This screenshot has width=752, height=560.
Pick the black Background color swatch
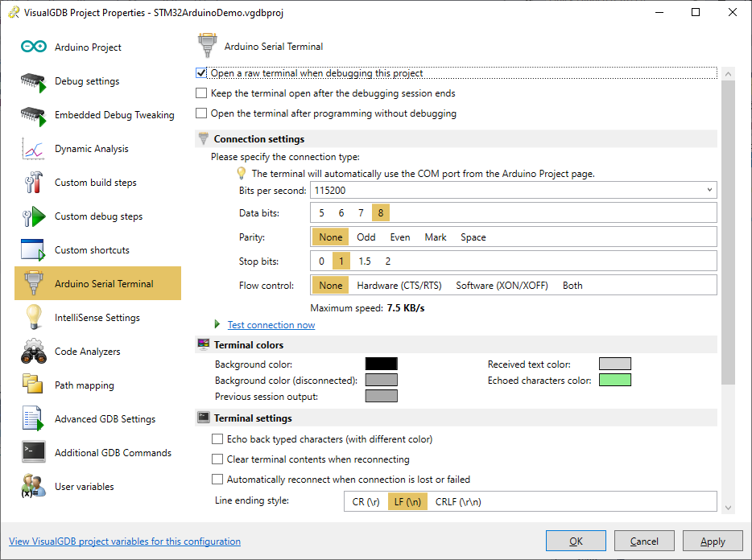(x=382, y=364)
